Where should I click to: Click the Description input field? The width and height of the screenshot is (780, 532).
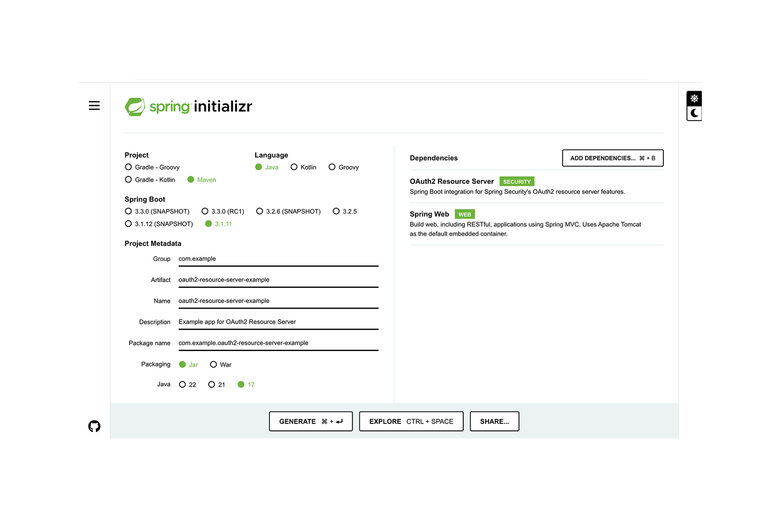point(278,322)
